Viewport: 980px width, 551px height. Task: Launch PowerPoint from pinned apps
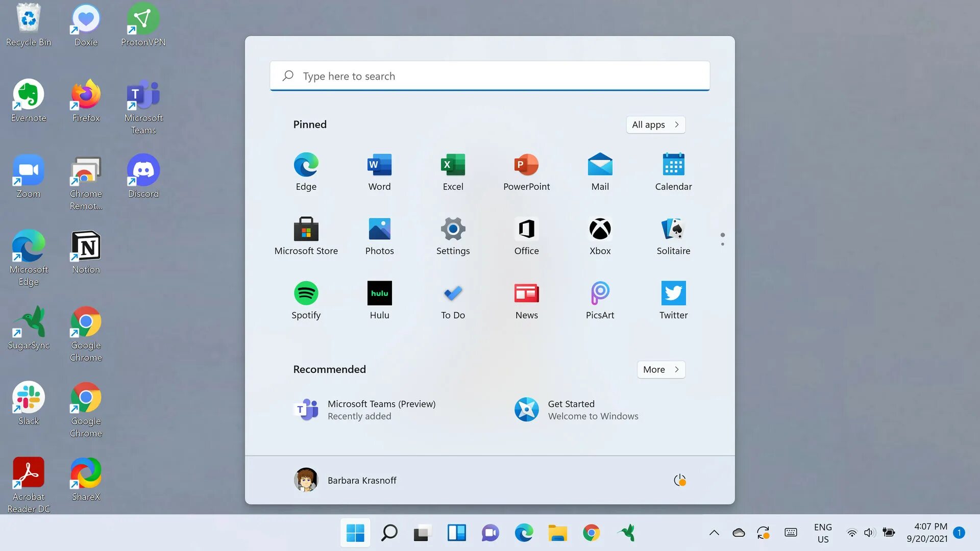tap(526, 165)
